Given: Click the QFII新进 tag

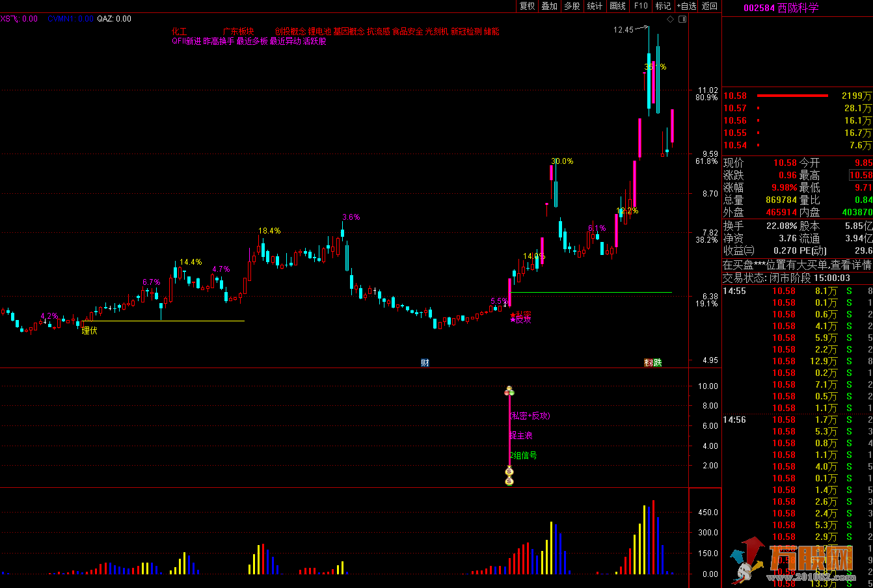Looking at the screenshot, I should [187, 41].
